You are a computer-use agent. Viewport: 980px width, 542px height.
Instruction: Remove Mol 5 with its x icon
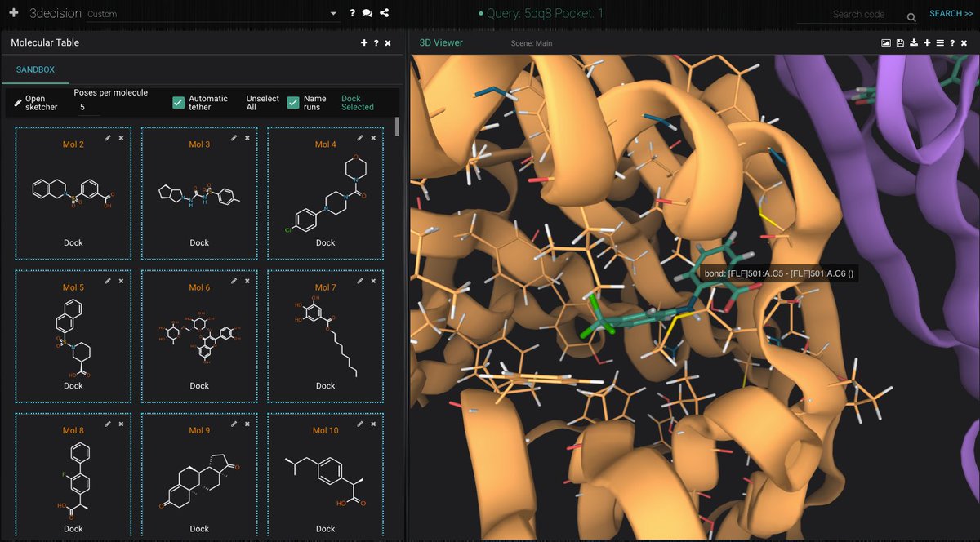pyautogui.click(x=121, y=281)
